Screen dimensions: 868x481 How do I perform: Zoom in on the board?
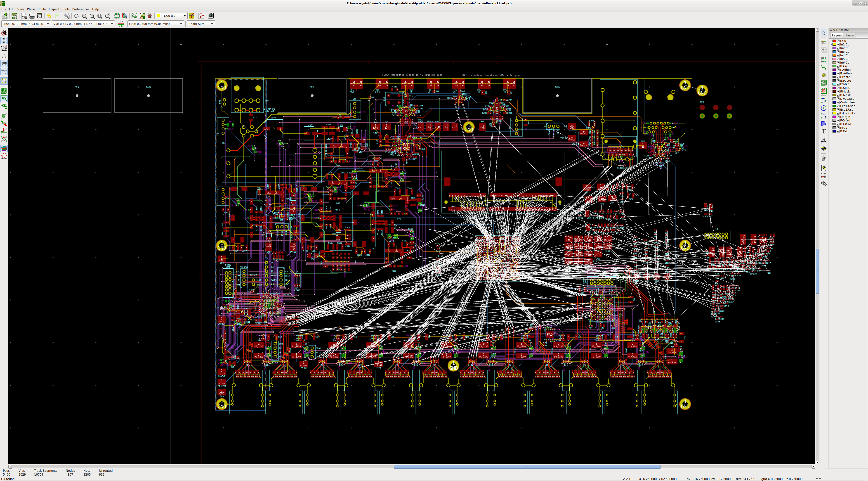tap(84, 16)
